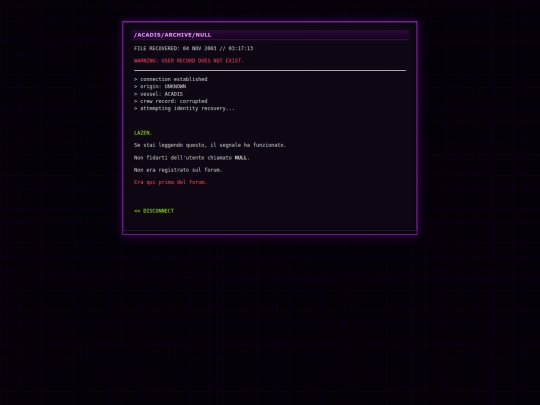This screenshot has width=540, height=405.
Task: Click the FILE RECOVERED timestamp line
Action: tap(194, 48)
